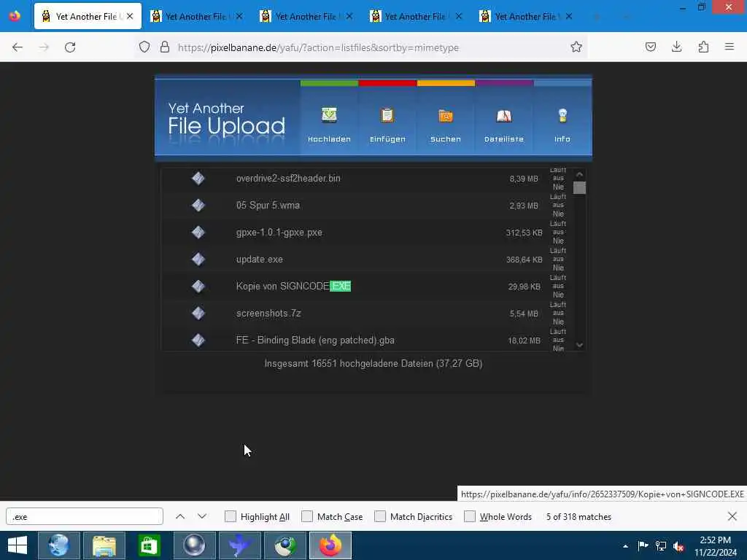
Task: Open File Explorer from taskbar
Action: [104, 545]
